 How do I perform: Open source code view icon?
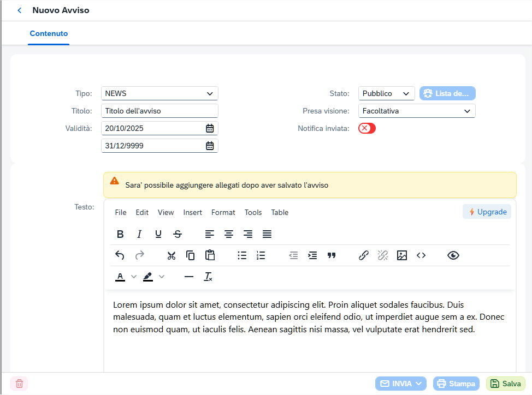tap(421, 255)
